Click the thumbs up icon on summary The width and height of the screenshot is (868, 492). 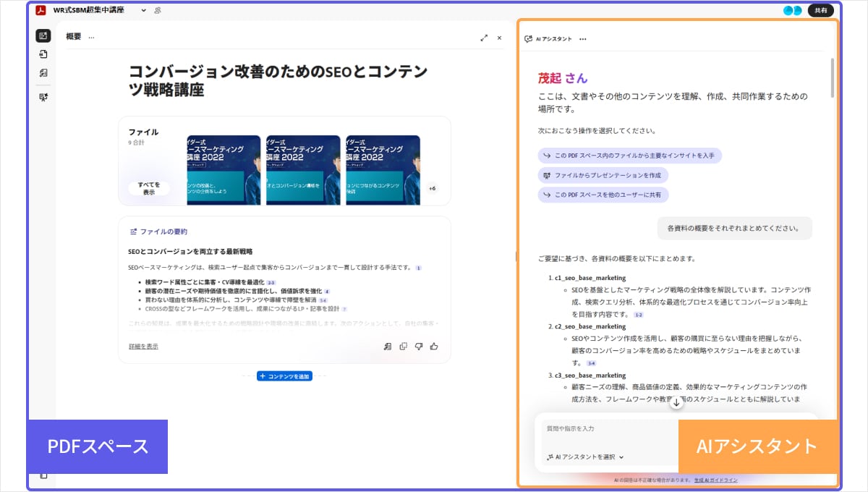[434, 347]
